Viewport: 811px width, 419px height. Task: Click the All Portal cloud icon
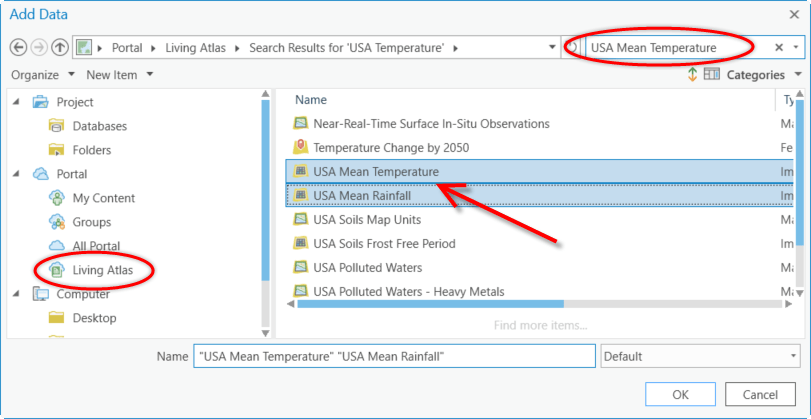click(x=56, y=246)
